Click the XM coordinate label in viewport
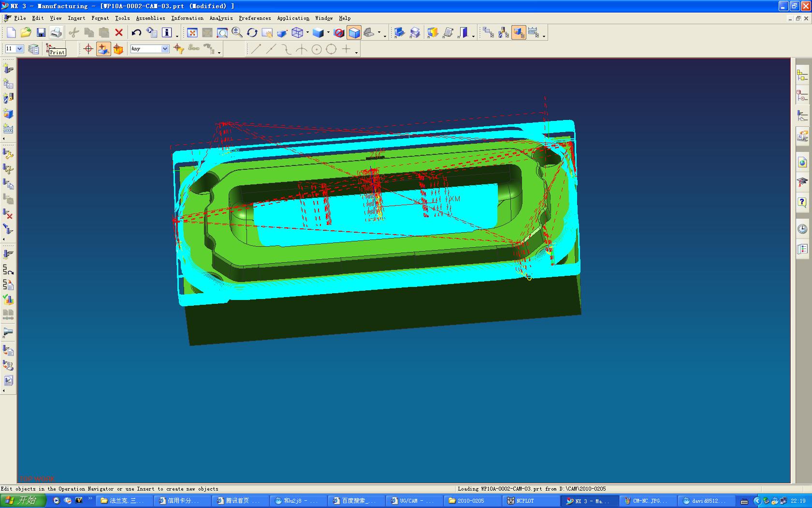This screenshot has height=508, width=812. (x=455, y=199)
